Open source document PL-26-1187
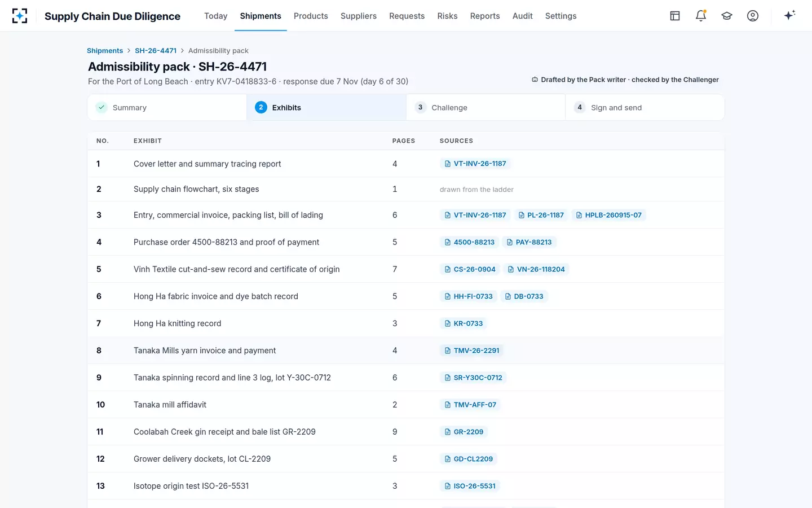The width and height of the screenshot is (812, 508). (541, 215)
